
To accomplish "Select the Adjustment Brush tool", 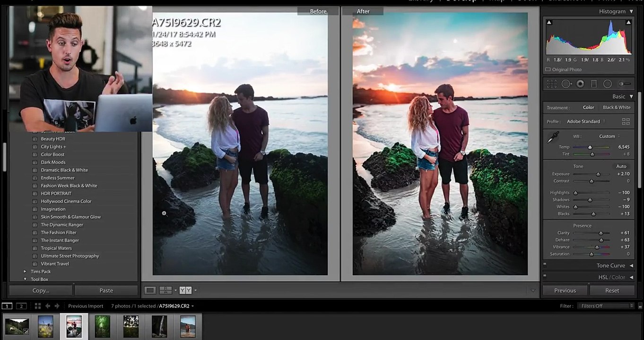I will tap(625, 84).
